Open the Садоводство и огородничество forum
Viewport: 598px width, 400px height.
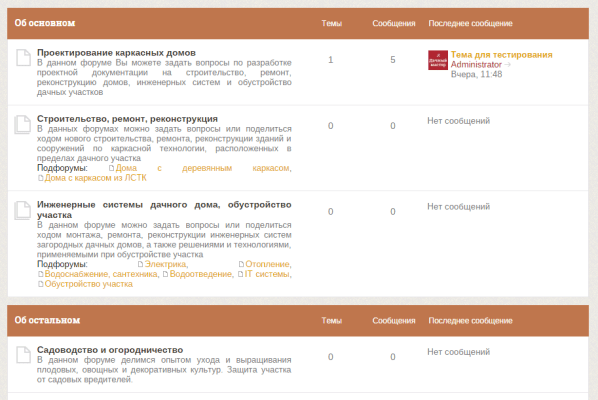[x=110, y=350]
